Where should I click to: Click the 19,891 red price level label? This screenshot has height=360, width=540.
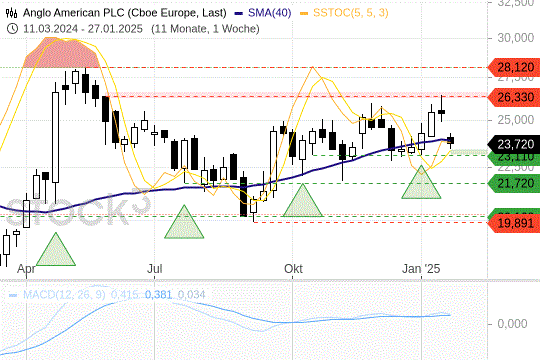tap(514, 223)
